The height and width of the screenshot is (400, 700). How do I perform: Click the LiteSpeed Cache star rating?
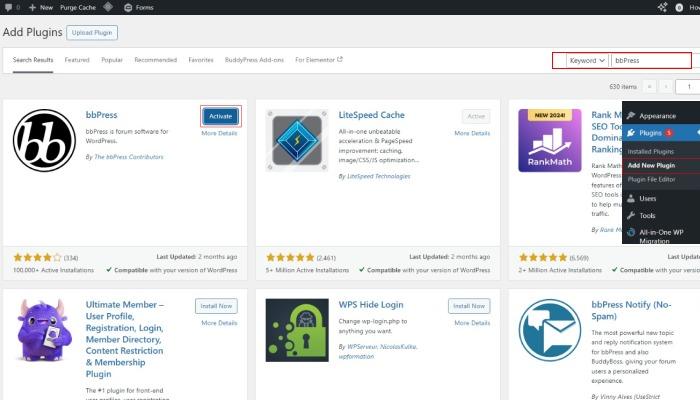tap(290, 258)
